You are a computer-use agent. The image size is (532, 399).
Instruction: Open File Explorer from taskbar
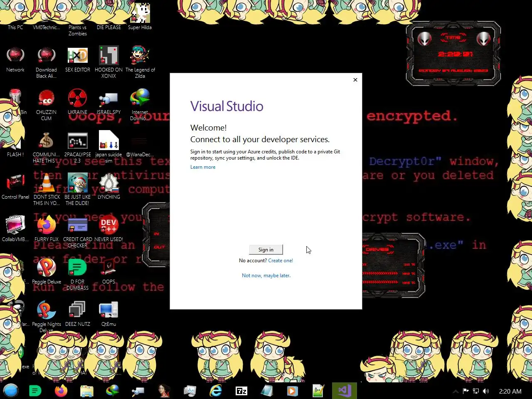tap(87, 391)
